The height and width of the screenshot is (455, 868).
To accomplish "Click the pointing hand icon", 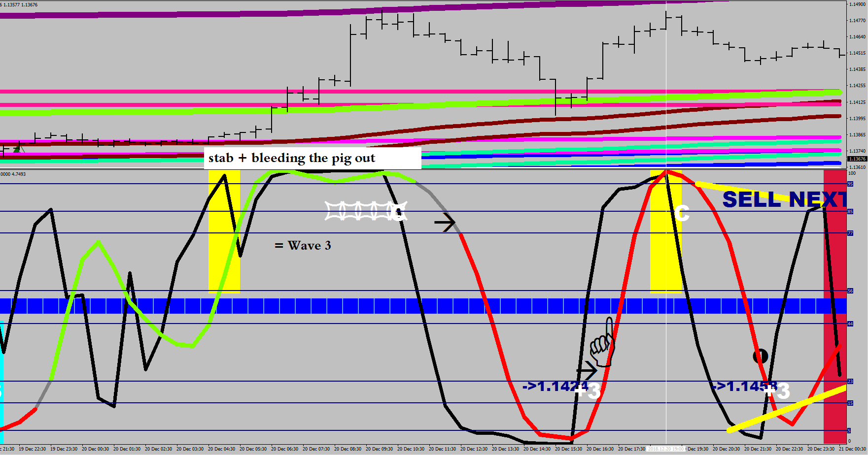I will (x=603, y=343).
